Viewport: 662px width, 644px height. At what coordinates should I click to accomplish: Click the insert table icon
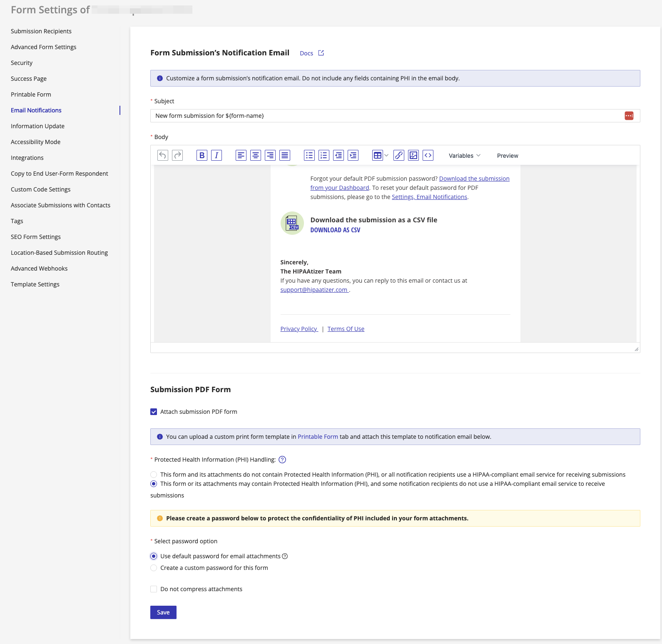pos(378,155)
